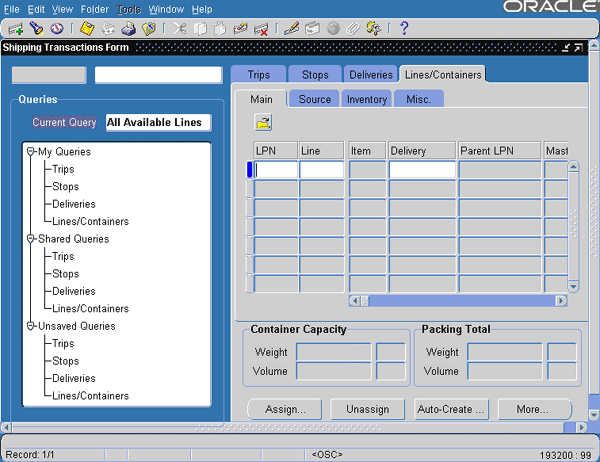Click the Help question mark icon
Screen dimensions: 600x462
[x=404, y=29]
